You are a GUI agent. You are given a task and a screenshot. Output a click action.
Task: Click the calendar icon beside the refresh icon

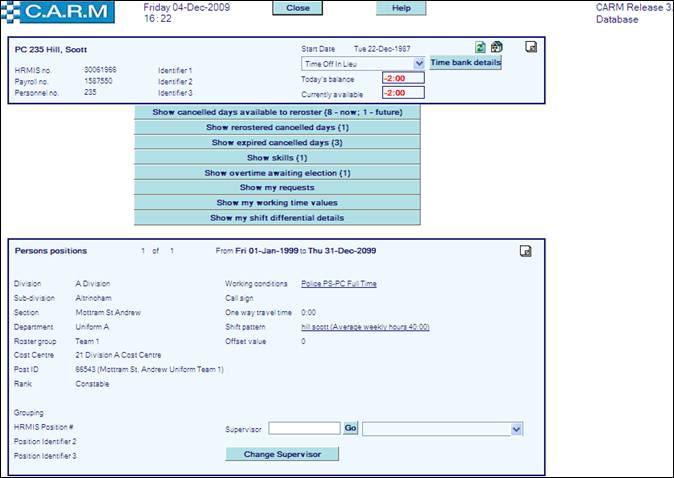496,47
